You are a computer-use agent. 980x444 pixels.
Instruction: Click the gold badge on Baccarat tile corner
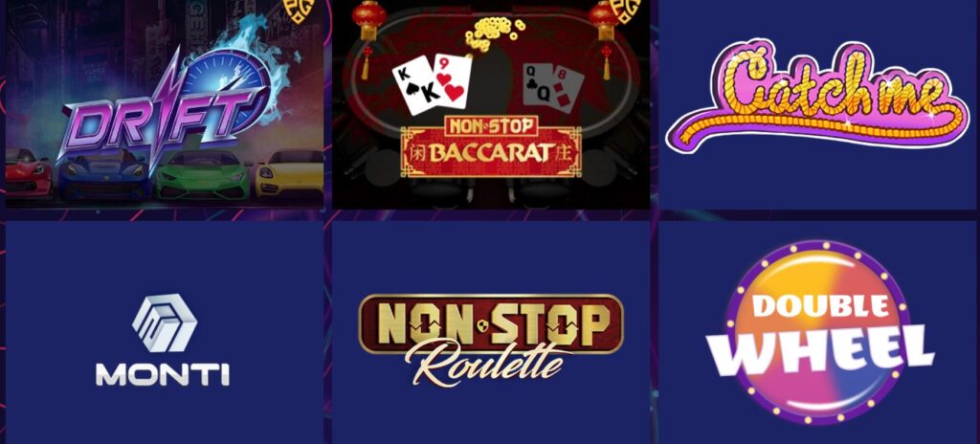pos(625,9)
